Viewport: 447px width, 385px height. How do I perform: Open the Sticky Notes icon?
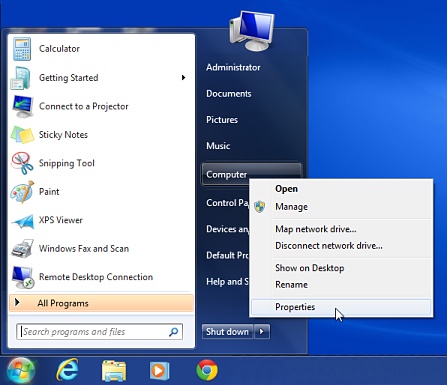[22, 135]
